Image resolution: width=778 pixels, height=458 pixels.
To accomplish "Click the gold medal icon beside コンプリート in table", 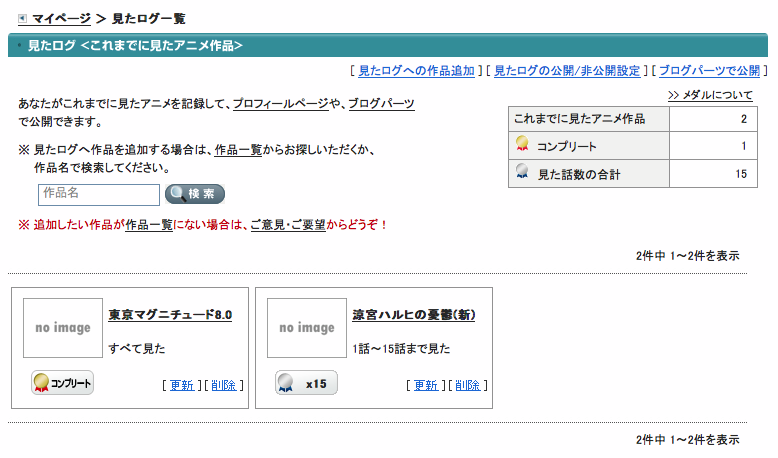I will (x=522, y=144).
